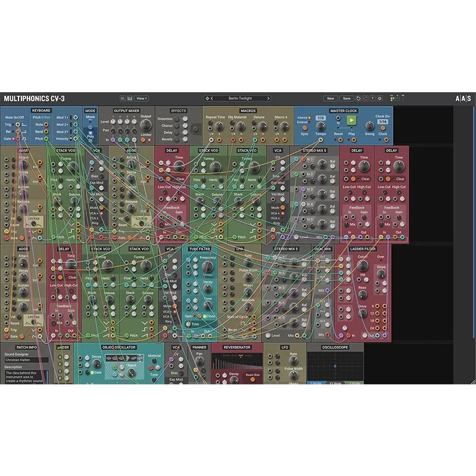Go to the previous preset arrow
Screen dimensions: 476x476
pyautogui.click(x=212, y=98)
